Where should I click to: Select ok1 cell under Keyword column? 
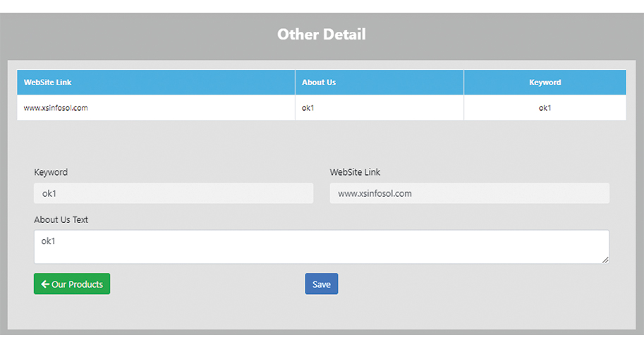coord(545,108)
